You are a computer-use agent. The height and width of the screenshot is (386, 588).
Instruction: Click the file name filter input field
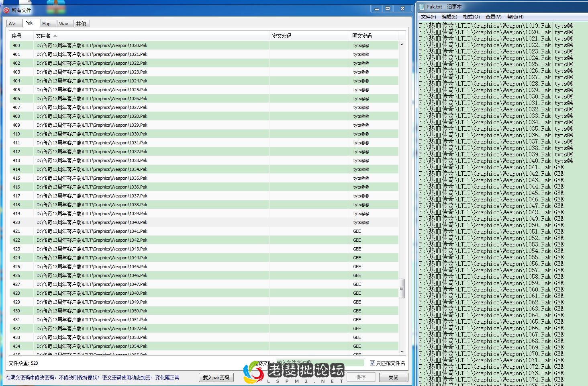(x=320, y=363)
